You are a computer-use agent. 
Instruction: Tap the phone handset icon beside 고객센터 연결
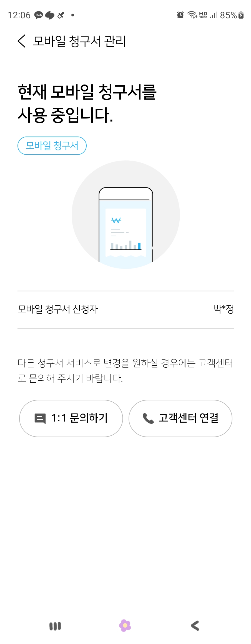[x=148, y=418]
